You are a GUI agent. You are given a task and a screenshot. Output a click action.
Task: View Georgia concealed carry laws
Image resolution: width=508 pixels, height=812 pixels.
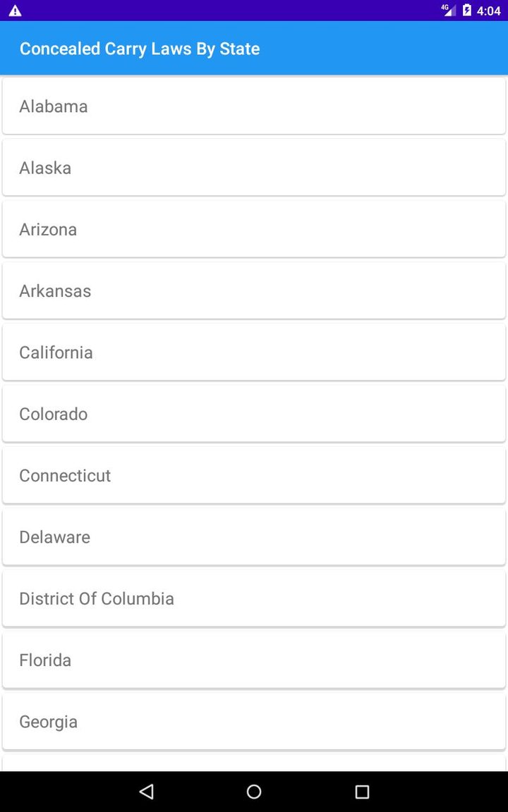[254, 722]
